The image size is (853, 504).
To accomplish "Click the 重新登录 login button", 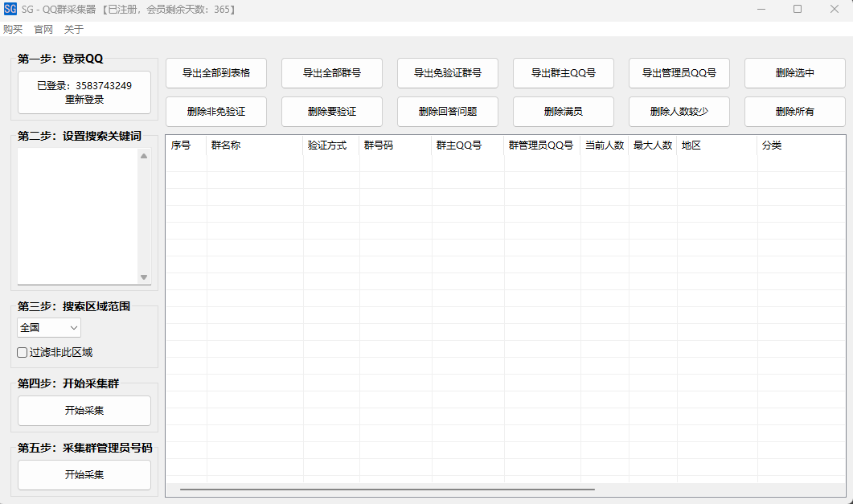I will click(x=84, y=92).
